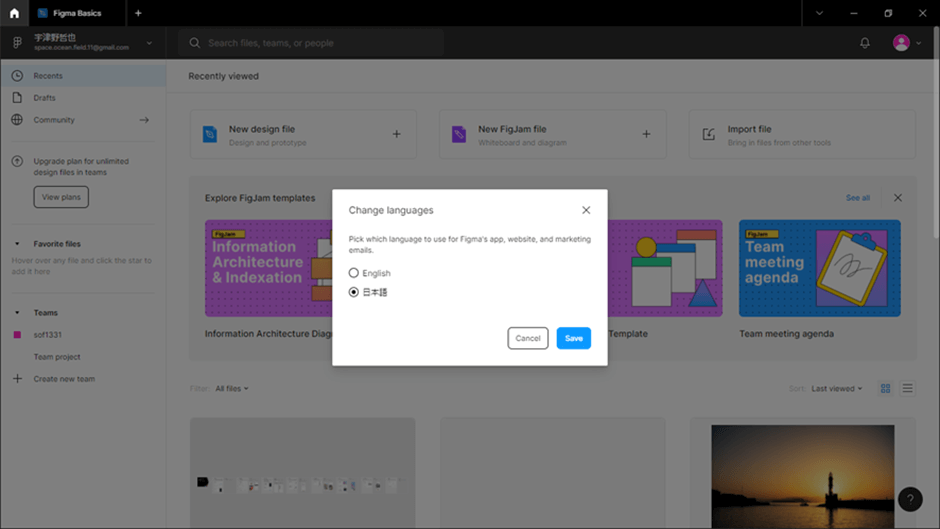This screenshot has width=940, height=529.
Task: Click the Recently viewed heading
Action: [x=224, y=76]
